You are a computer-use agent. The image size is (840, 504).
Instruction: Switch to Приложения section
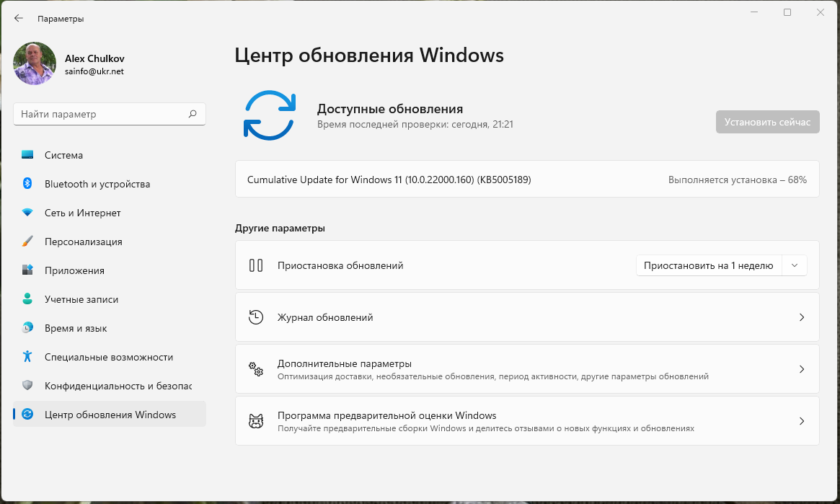click(110, 270)
